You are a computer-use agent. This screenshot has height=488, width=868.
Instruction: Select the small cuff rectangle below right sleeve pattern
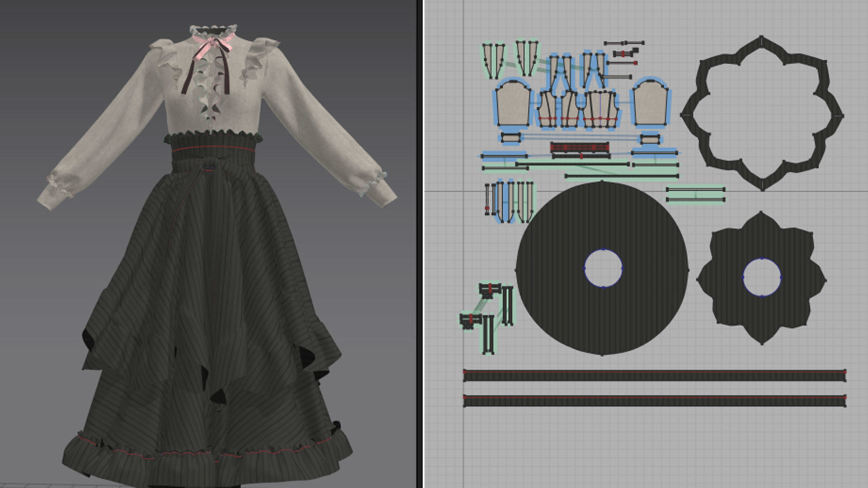650,139
